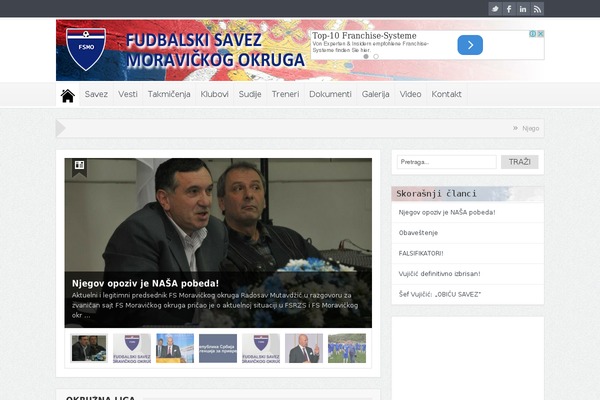Viewport: 600px width, 400px height.
Task: Open the RSS feed icon
Action: pos(537,9)
